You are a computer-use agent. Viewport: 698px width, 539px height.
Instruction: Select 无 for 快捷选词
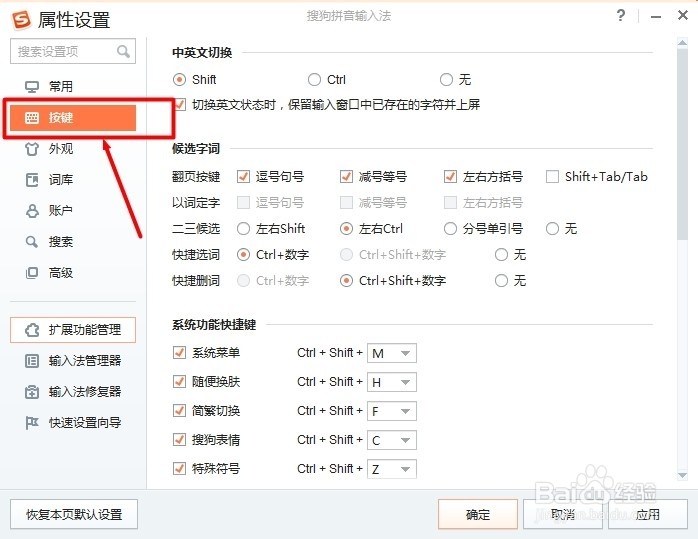[501, 255]
